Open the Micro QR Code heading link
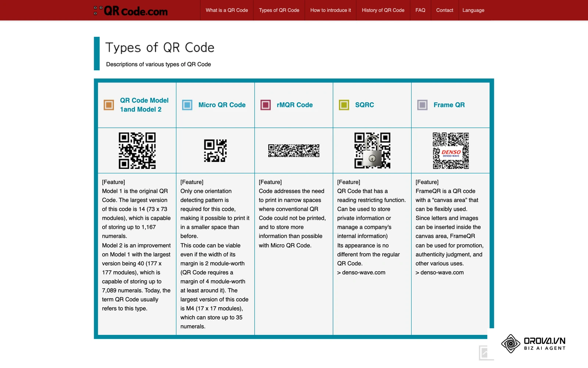Viewport: 588px width, 368px height. click(x=222, y=105)
